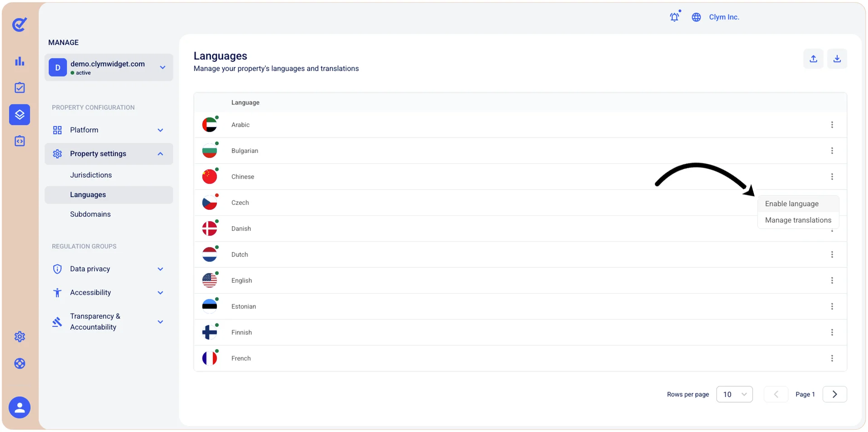
Task: Click the Page 1 indicator
Action: coord(805,394)
